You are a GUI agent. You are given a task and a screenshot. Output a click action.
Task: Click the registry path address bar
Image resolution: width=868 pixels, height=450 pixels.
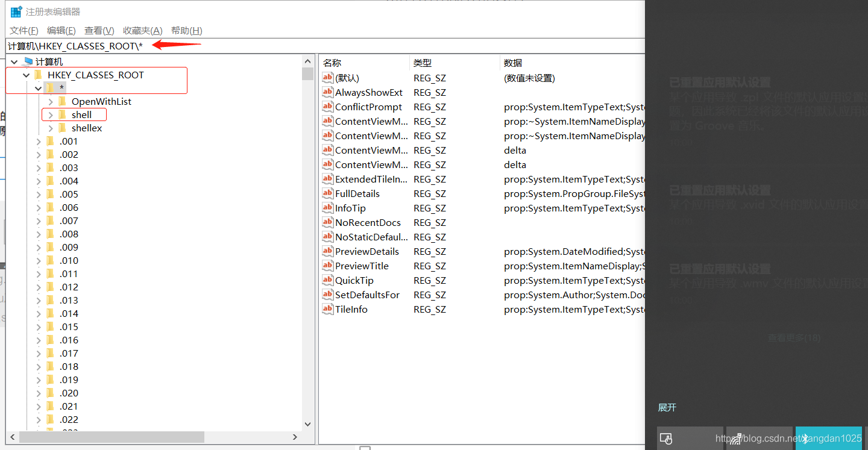325,46
